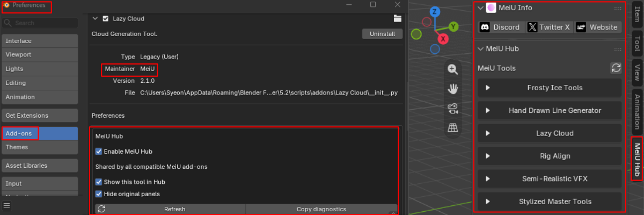
Task: Click the zoom magnifier viewport icon
Action: [x=452, y=69]
